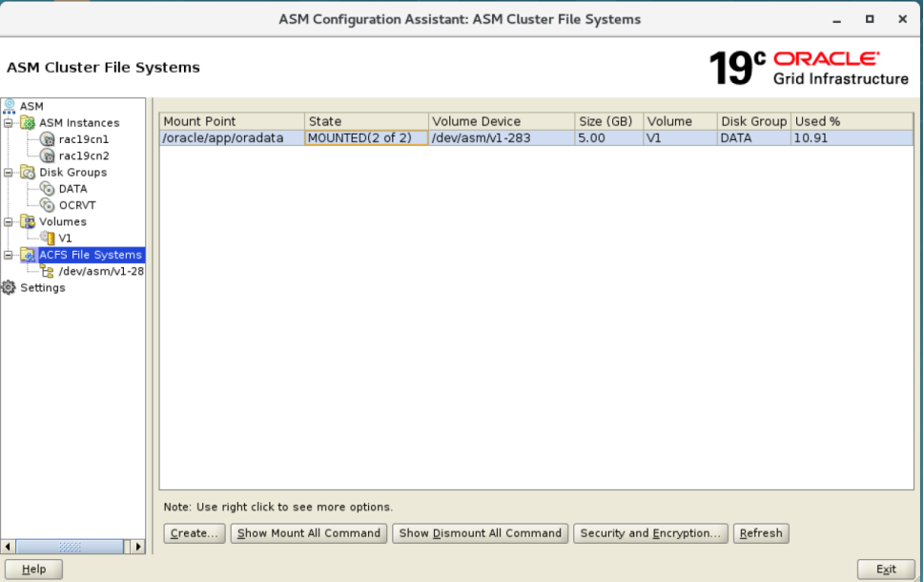Select the V1 volume icon
Viewport: 924px width, 582px height.
[45, 238]
